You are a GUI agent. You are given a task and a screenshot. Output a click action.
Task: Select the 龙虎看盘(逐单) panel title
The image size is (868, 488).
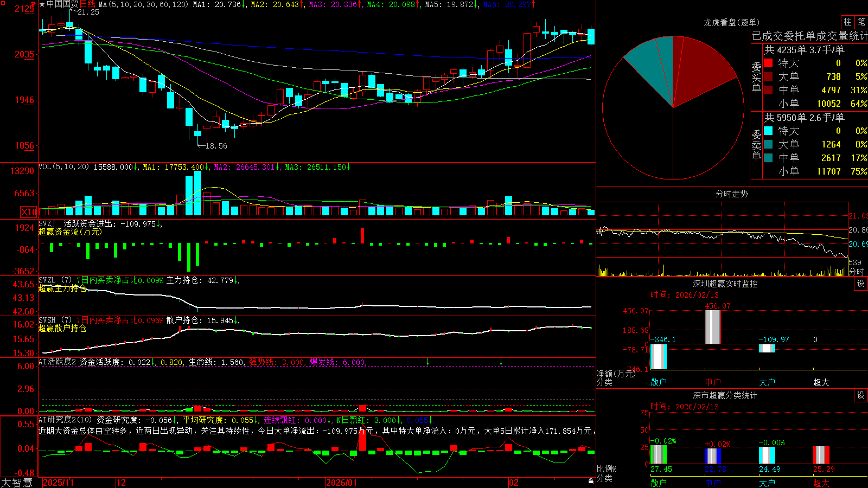click(731, 22)
